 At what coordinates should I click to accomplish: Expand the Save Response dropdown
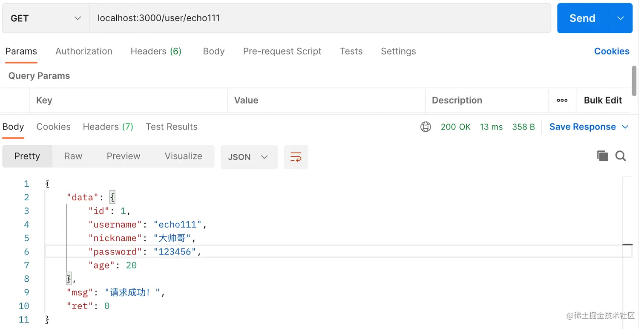(x=626, y=127)
